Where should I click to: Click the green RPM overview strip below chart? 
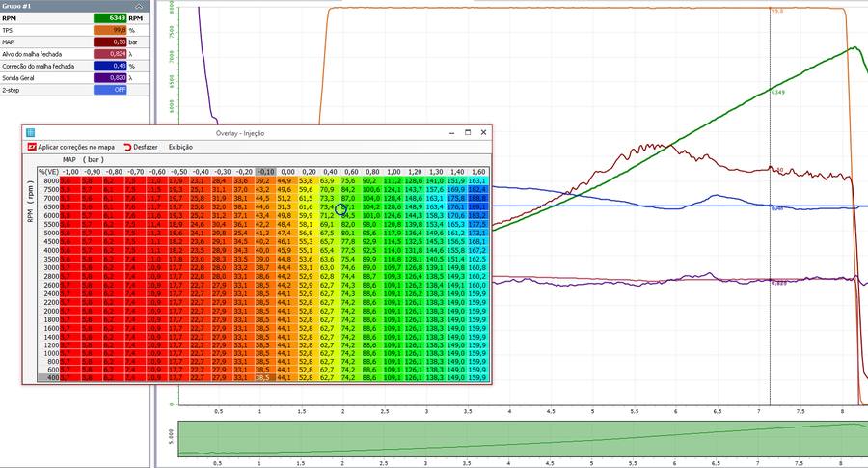pyautogui.click(x=523, y=439)
